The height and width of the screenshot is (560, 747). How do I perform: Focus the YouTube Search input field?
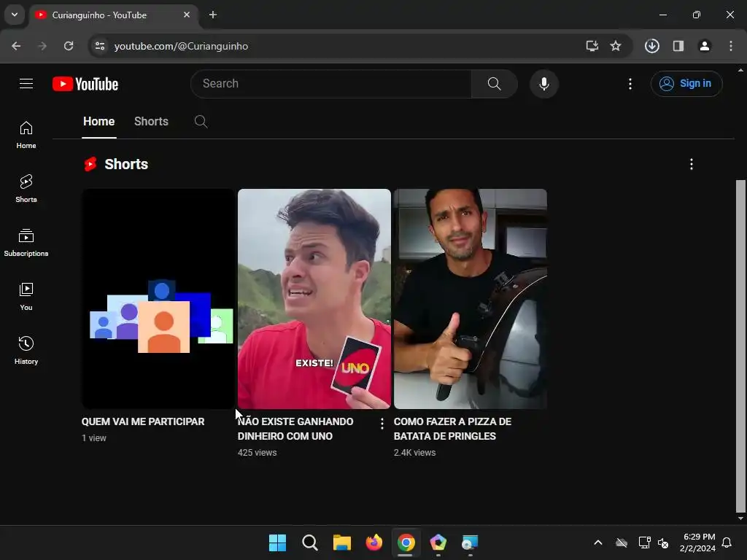tap(331, 84)
